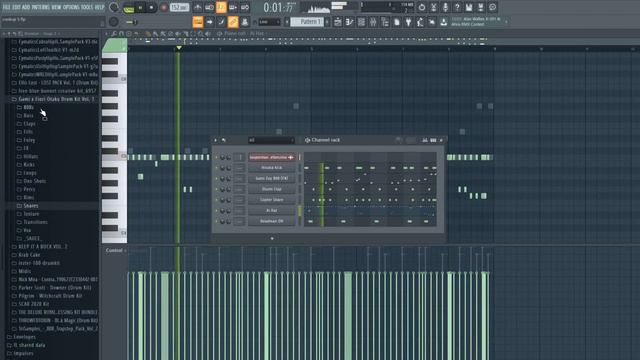640x360 pixels.
Task: Open the PATTERNS menu
Action: (x=41, y=7)
